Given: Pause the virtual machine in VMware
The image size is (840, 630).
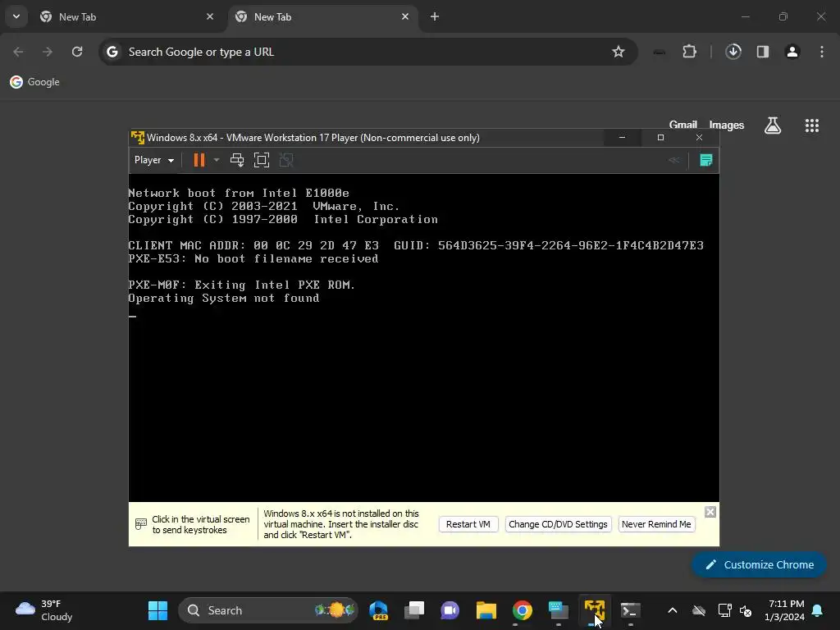Looking at the screenshot, I should (199, 160).
